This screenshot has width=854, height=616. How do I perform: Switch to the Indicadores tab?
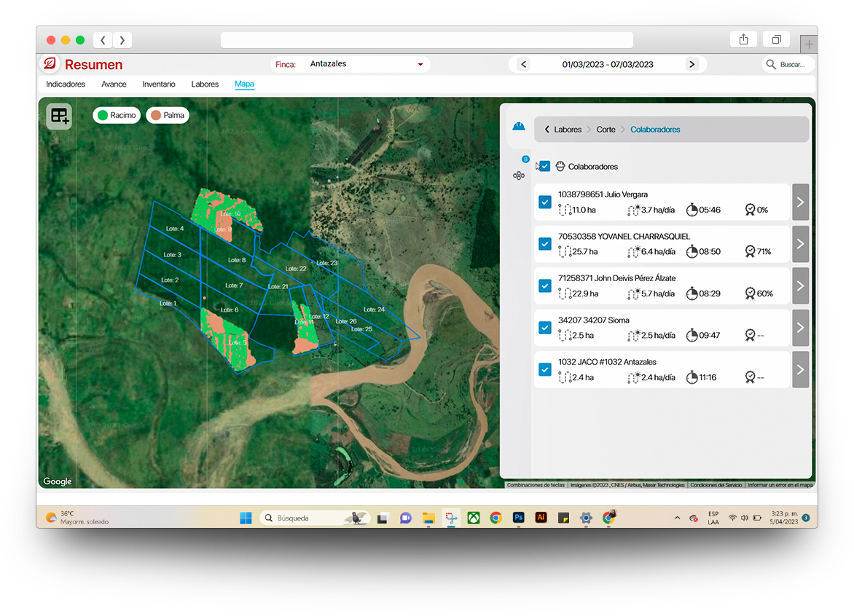pyautogui.click(x=66, y=84)
